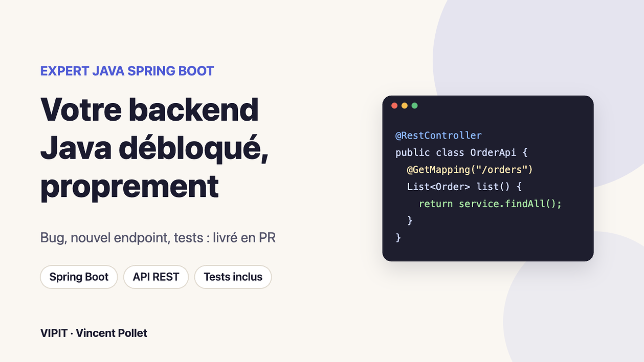Click the green dot in code window
Screen dimensions: 644x362
click(415, 106)
